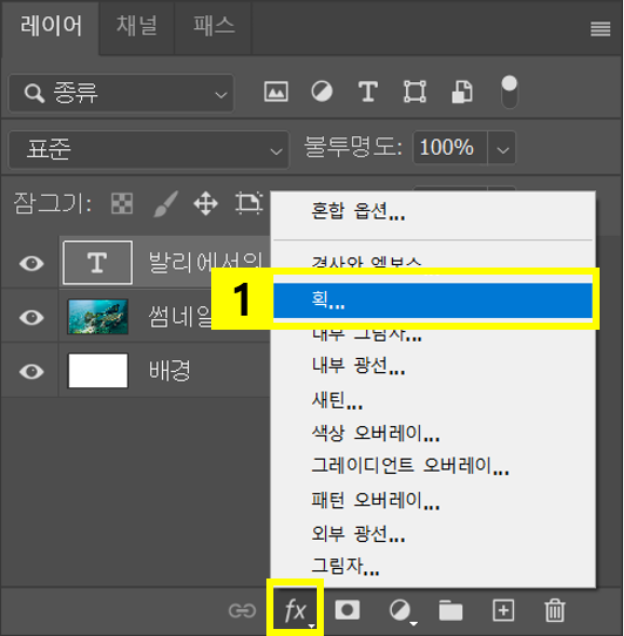Viewport: 624px width, 636px height.
Task: Click the 100% opacity value field
Action: coord(450,148)
